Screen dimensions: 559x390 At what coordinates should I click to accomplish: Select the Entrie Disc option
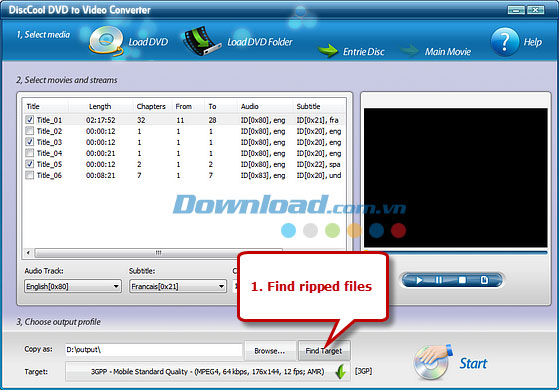pyautogui.click(x=364, y=52)
